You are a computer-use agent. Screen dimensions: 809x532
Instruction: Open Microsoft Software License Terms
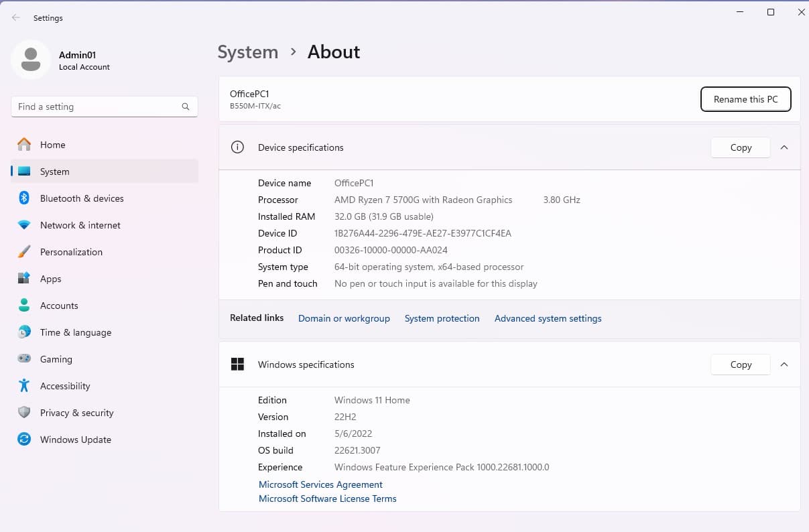coord(328,498)
